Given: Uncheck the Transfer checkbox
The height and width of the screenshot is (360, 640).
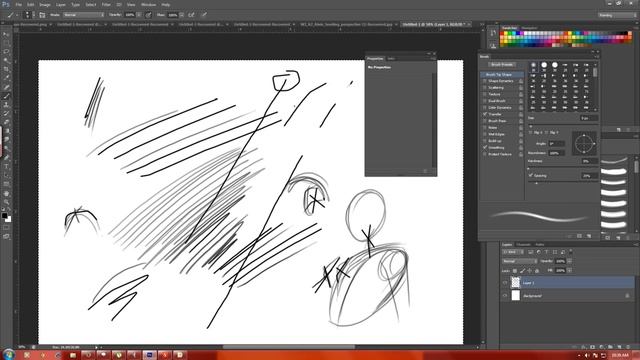Looking at the screenshot, I should click(484, 114).
